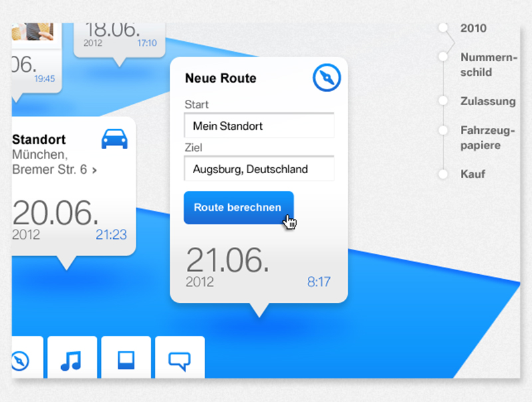Viewport: 532px width, 402px height.
Task: Click the photo thumbnail in top-left card
Action: pos(33,31)
